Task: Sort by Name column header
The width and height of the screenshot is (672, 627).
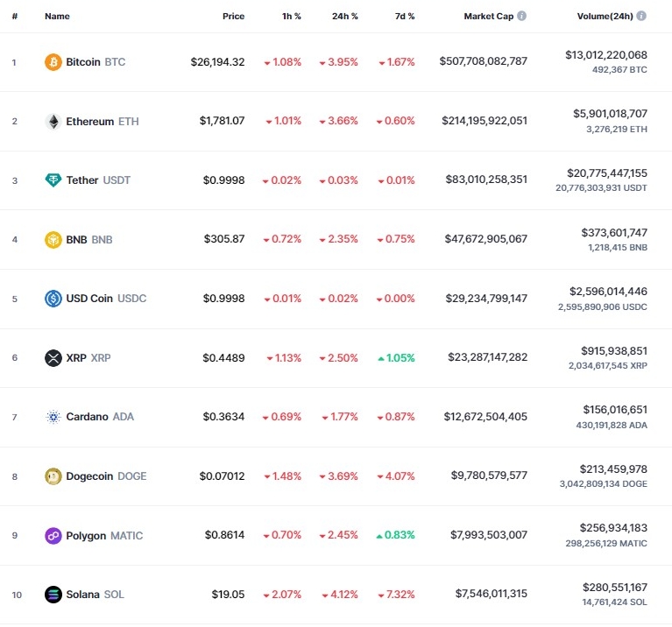Action: [x=57, y=17]
